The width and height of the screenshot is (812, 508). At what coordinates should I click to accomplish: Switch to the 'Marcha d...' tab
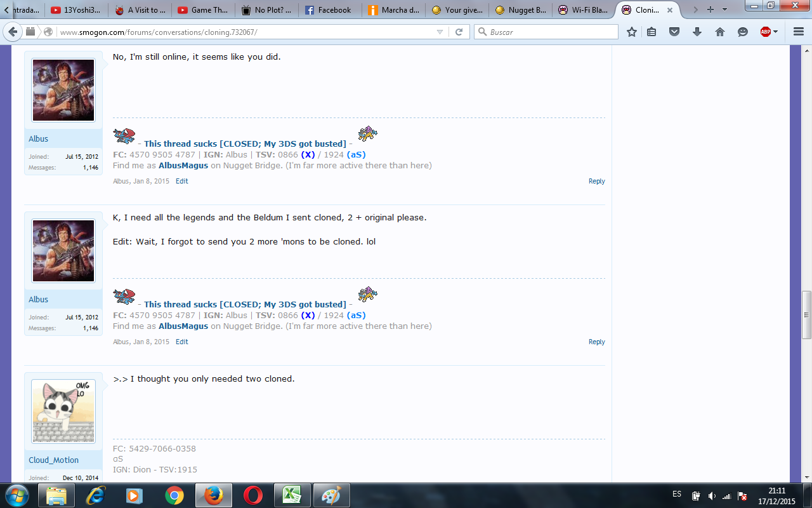tap(393, 10)
